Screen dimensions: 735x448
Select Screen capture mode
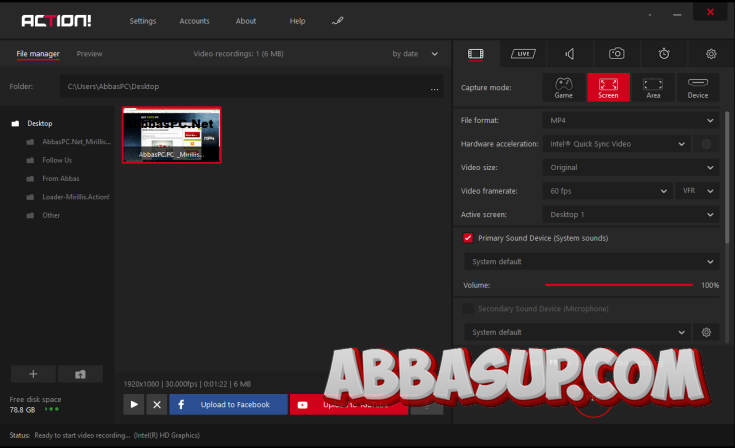click(x=608, y=88)
